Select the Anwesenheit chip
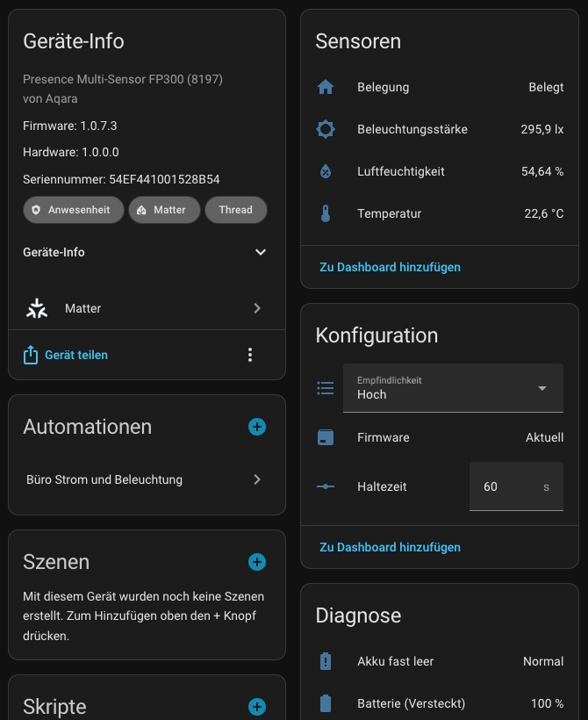Screen dimensions: 588x720 click(x=73, y=210)
